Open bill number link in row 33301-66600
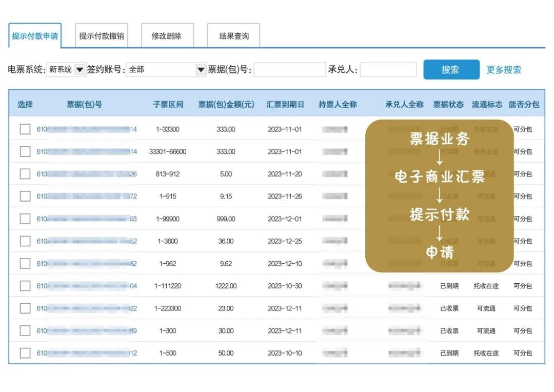Image resolution: width=554 pixels, height=392 pixels. [87, 152]
